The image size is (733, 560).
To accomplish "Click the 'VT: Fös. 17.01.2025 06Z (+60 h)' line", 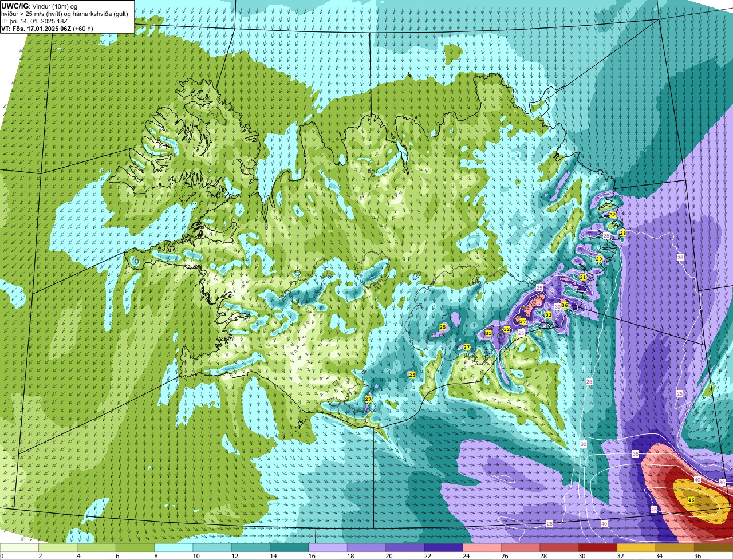I will [x=47, y=28].
